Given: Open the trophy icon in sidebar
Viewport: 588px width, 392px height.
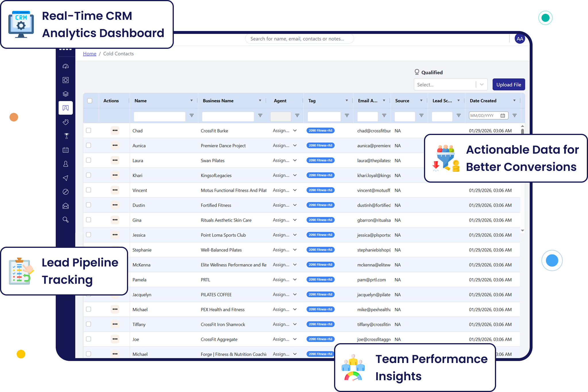Looking at the screenshot, I should (x=66, y=136).
